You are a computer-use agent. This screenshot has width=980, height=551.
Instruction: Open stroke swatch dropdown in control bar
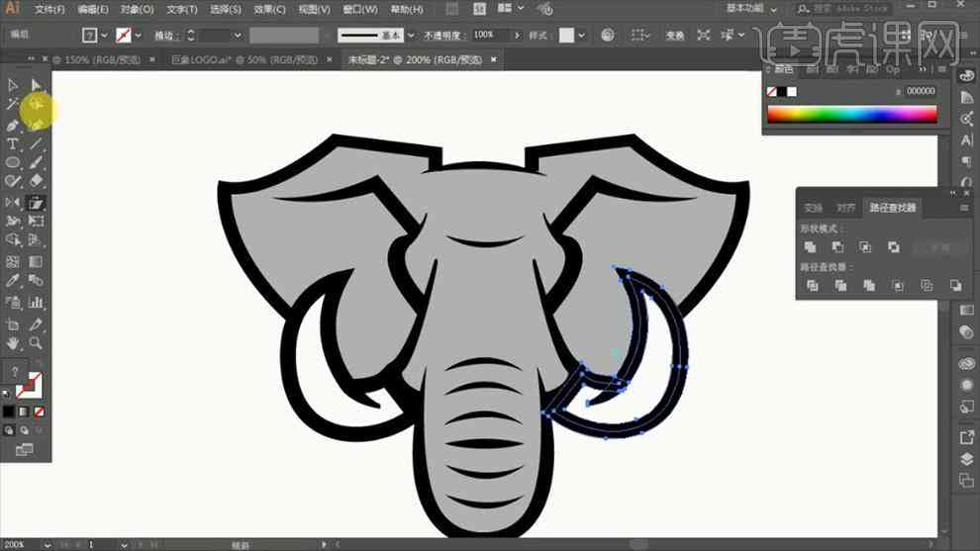tap(139, 36)
